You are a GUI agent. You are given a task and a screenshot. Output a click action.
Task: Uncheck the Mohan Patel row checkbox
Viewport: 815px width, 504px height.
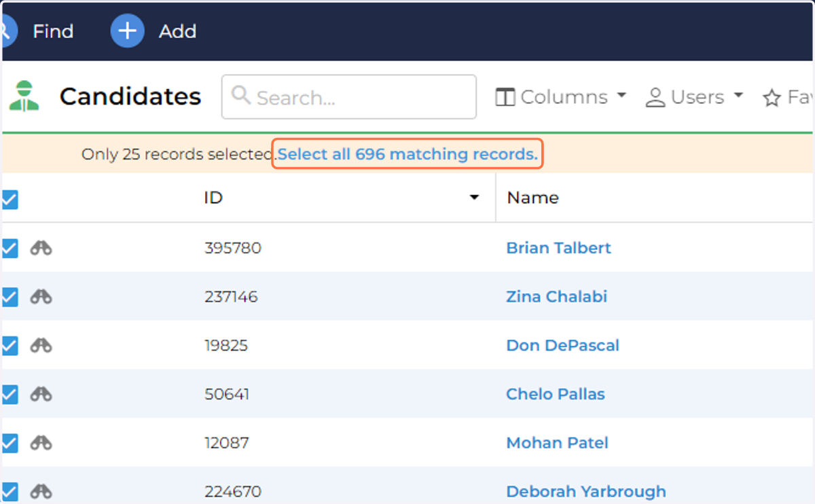coord(10,443)
